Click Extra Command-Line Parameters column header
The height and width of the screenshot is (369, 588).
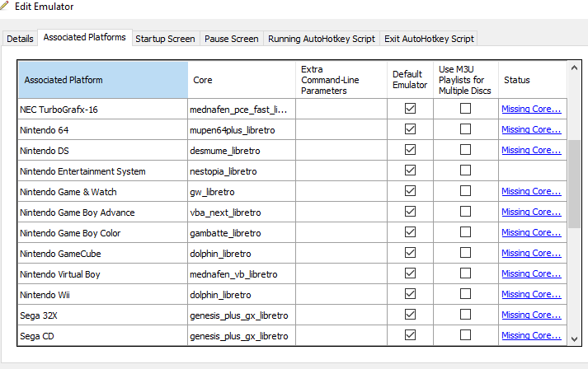coord(341,80)
